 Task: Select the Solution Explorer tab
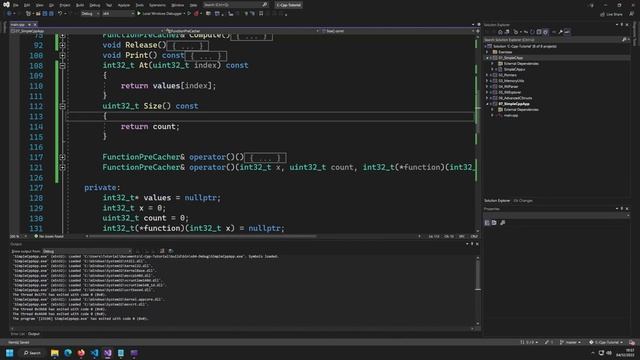point(497,201)
